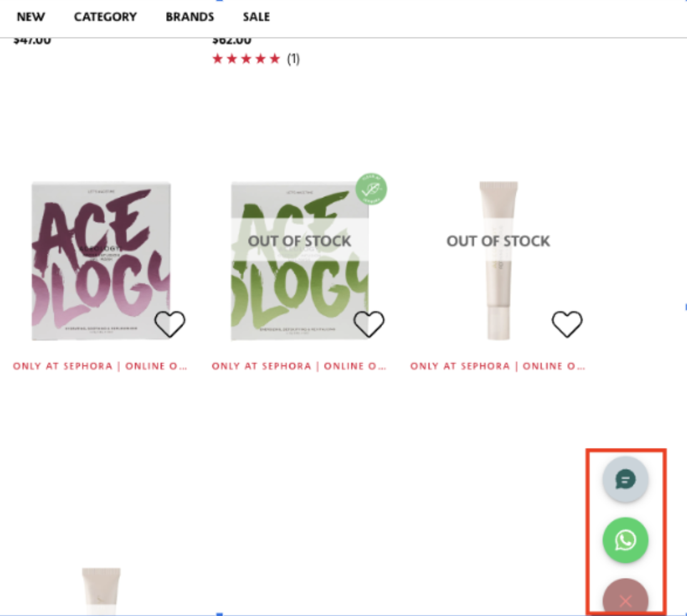Wishlist heart on green Aceology mask
This screenshot has height=616, width=687.
369,324
